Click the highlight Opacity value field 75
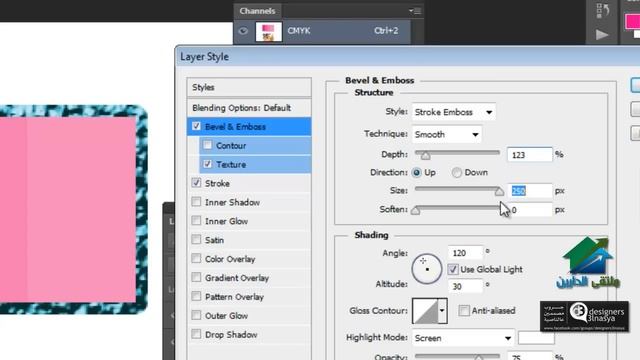This screenshot has width=640, height=360. (x=529, y=356)
